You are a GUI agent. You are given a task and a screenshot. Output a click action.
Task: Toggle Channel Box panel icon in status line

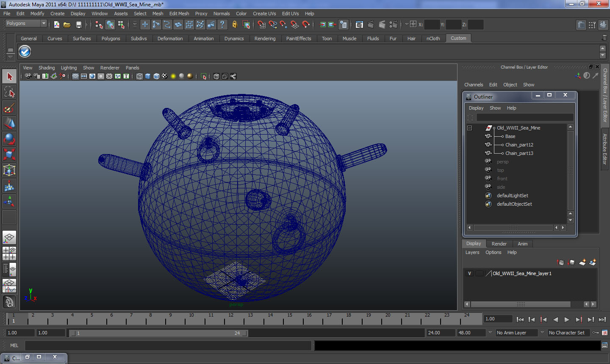[x=603, y=25]
